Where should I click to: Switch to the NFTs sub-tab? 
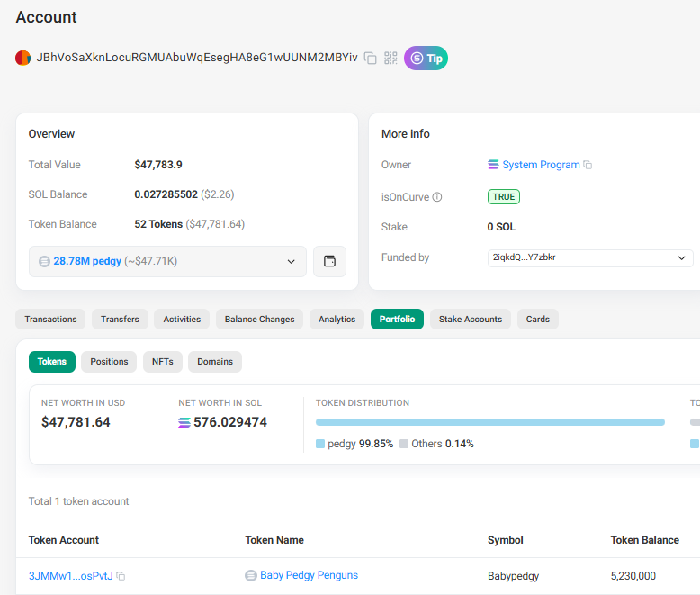tap(163, 361)
